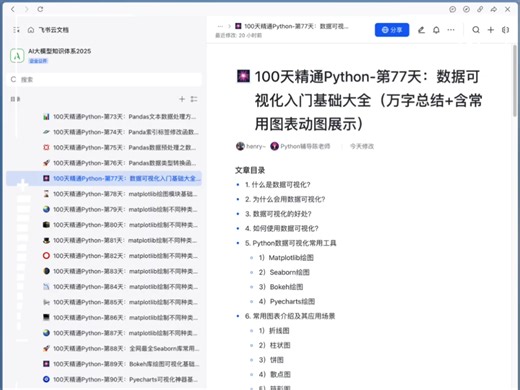This screenshot has width=520, height=390.
Task: Open the 第80天 matplotlib page
Action: (104, 225)
